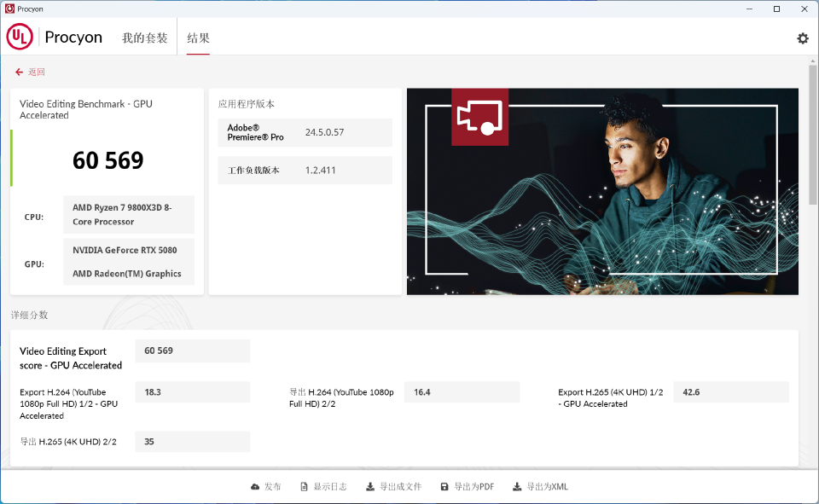The width and height of the screenshot is (819, 504).
Task: Maximize the Procyon window
Action: pos(776,9)
